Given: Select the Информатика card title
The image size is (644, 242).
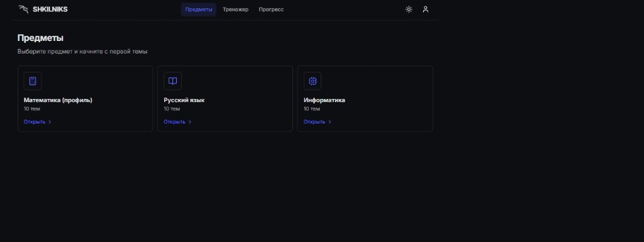Looking at the screenshot, I should coord(325,100).
